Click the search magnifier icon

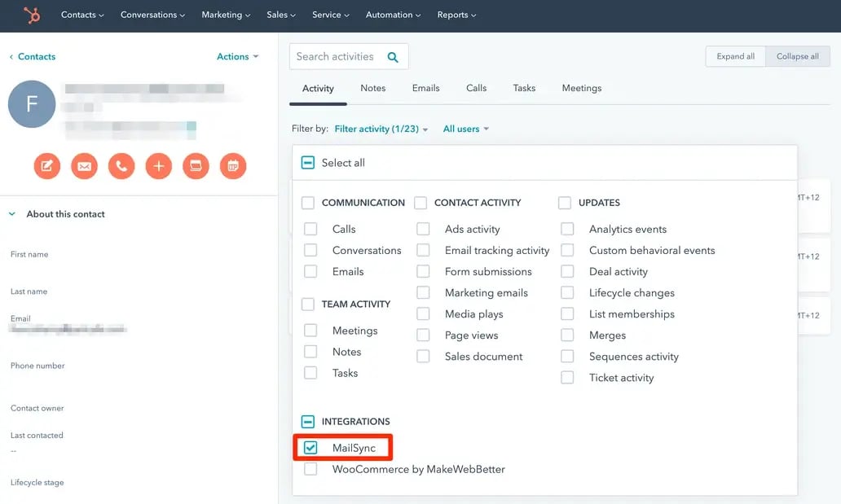pyautogui.click(x=393, y=57)
